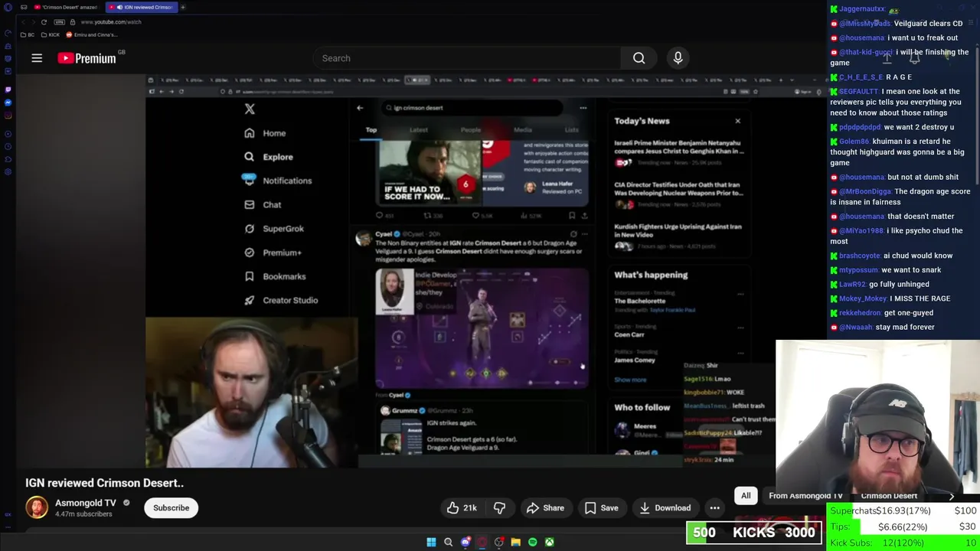980x551 pixels.
Task: Click the Asmongold TV channel avatar
Action: click(37, 507)
